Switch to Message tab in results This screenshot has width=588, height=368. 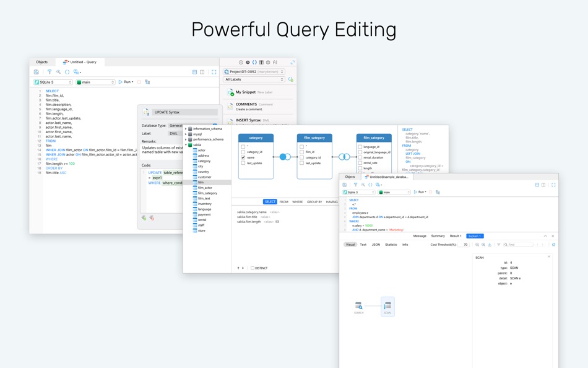(420, 236)
